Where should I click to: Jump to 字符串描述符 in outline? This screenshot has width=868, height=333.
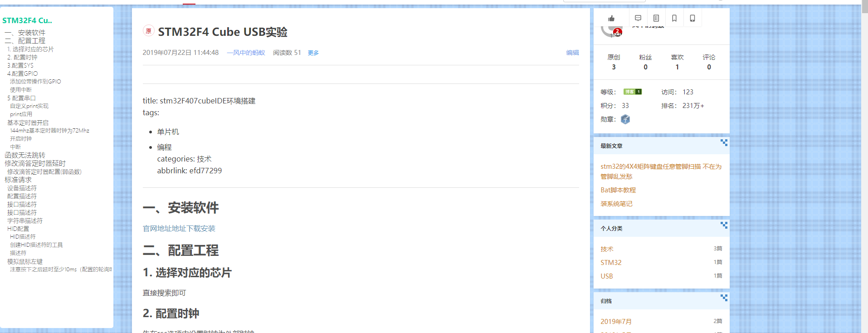[25, 220]
